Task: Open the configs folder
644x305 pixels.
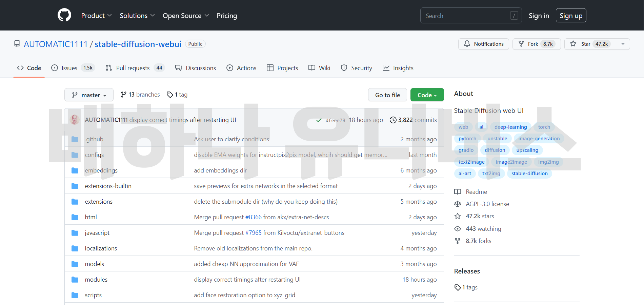Action: pos(95,155)
